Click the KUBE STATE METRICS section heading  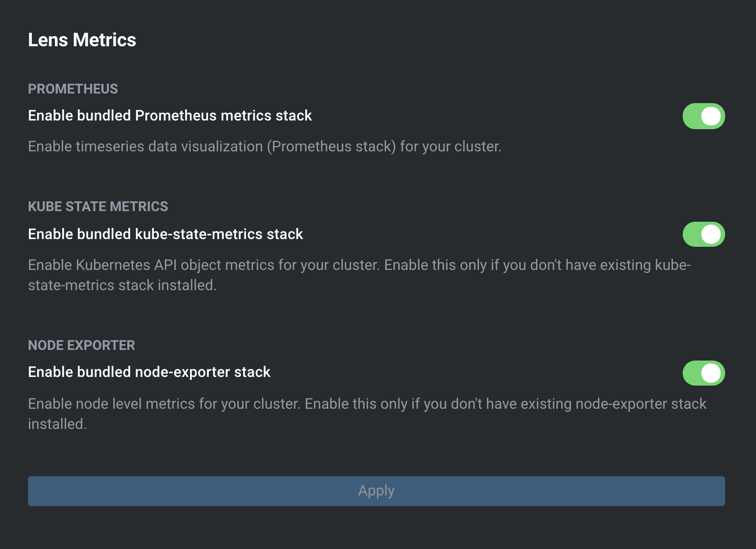tap(98, 207)
